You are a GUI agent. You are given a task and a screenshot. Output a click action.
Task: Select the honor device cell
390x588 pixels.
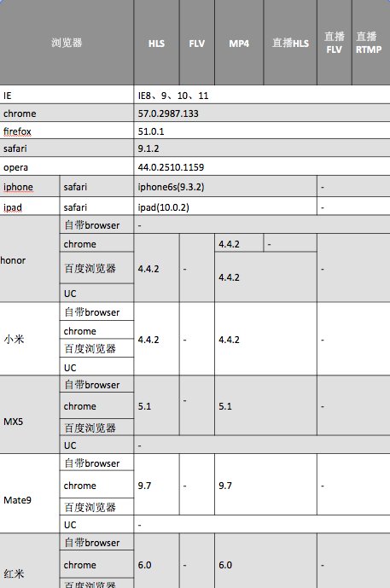pyautogui.click(x=30, y=259)
